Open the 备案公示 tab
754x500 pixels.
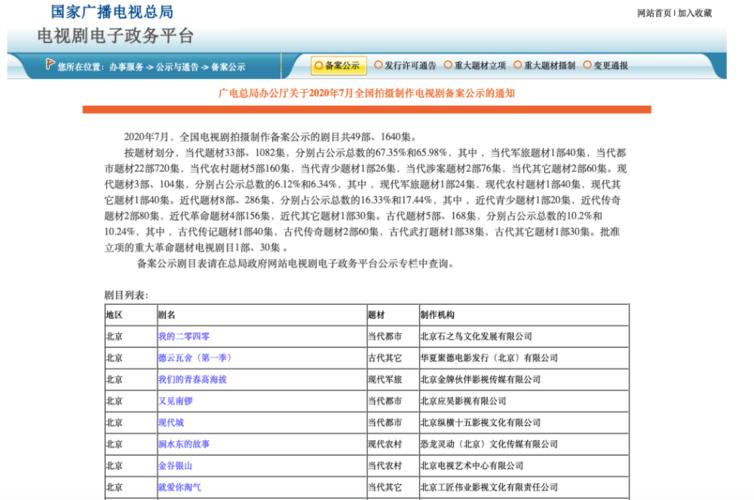coord(339,65)
